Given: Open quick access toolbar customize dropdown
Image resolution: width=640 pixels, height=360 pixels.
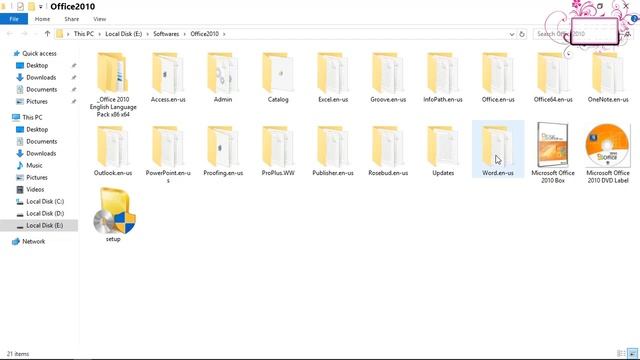Looking at the screenshot, I should click(x=40, y=7).
